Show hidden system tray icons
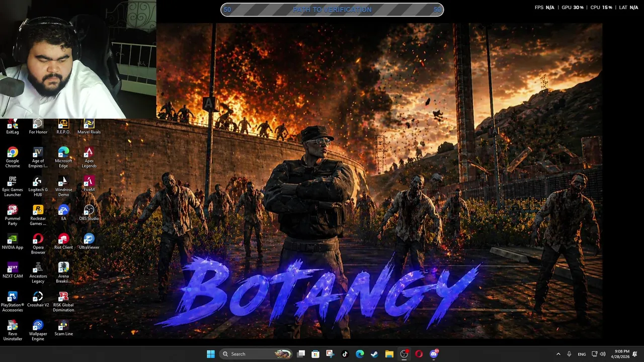This screenshot has width=644, height=362. point(558,354)
